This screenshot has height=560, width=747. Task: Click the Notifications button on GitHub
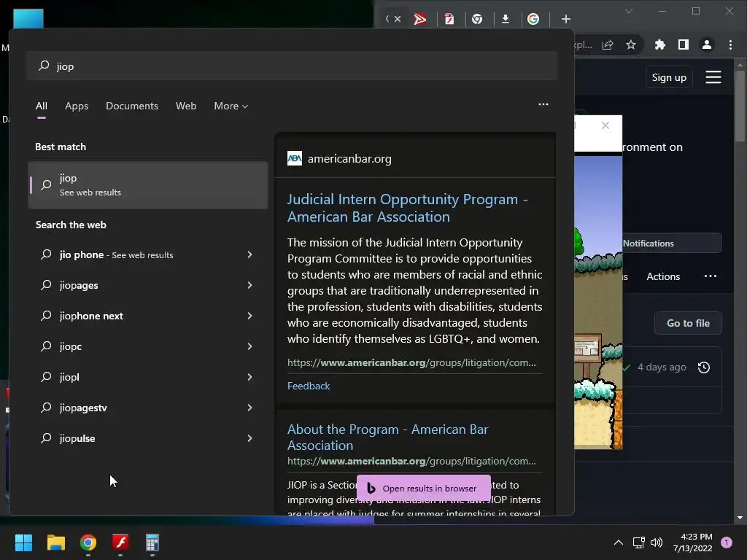point(672,244)
